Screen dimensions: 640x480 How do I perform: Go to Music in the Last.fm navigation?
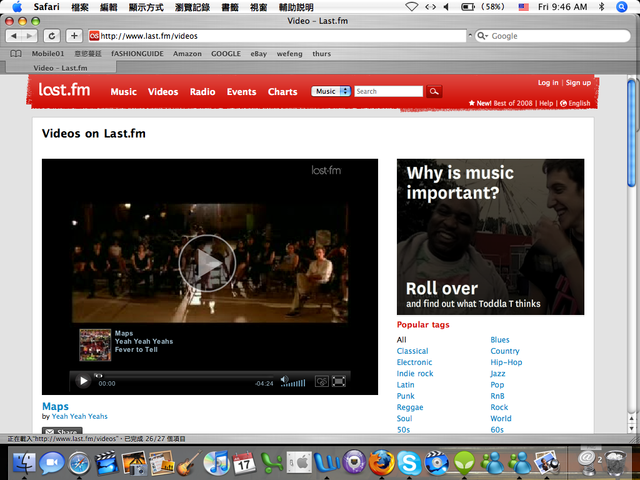click(x=123, y=92)
